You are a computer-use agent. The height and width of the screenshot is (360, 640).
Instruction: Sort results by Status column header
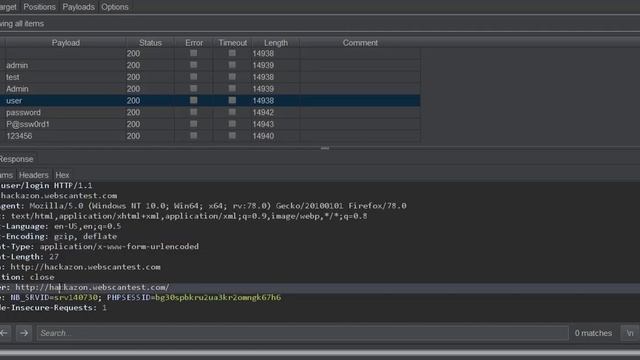click(150, 43)
